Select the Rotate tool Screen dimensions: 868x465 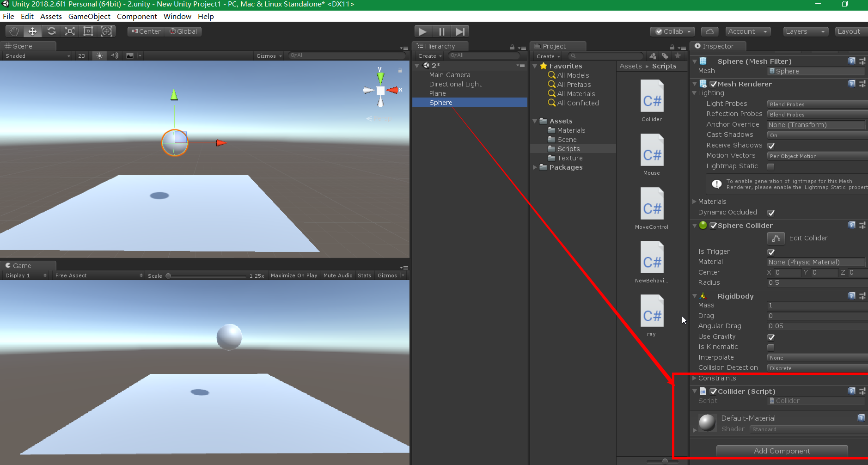tap(51, 31)
